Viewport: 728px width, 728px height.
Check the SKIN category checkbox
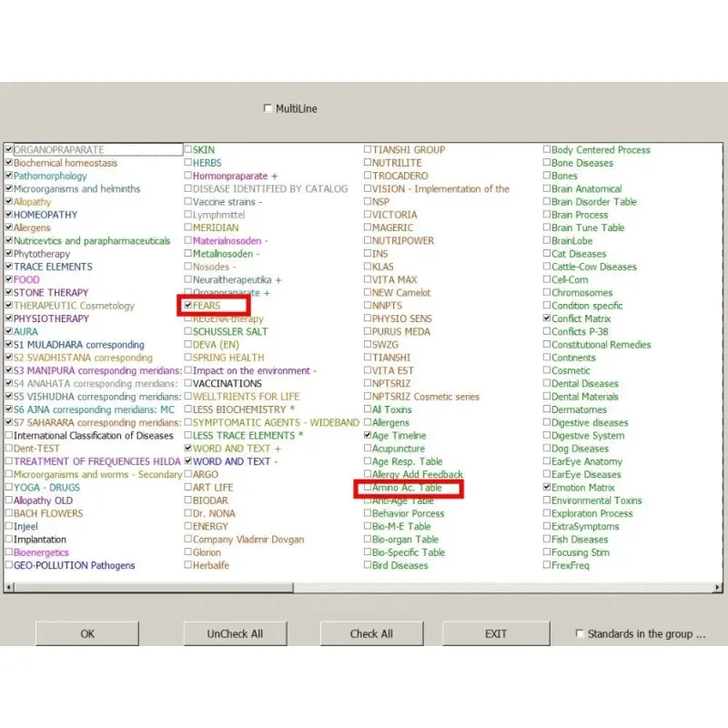pyautogui.click(x=188, y=150)
